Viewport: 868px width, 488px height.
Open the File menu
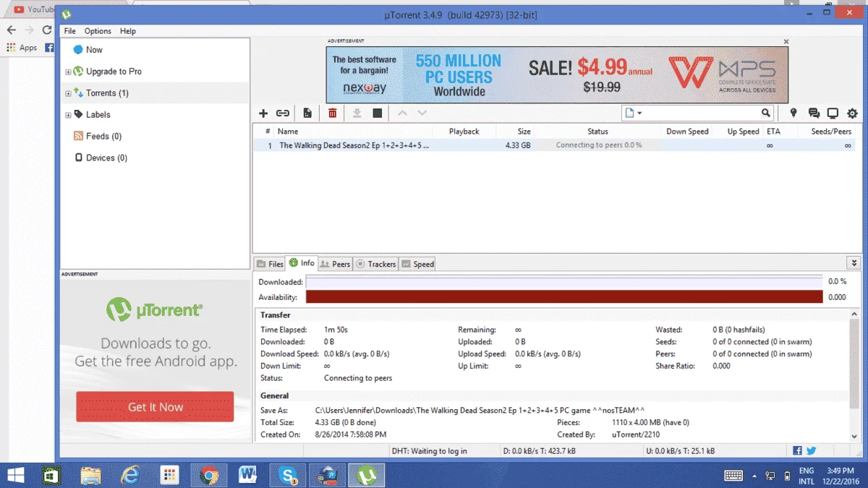pos(69,31)
